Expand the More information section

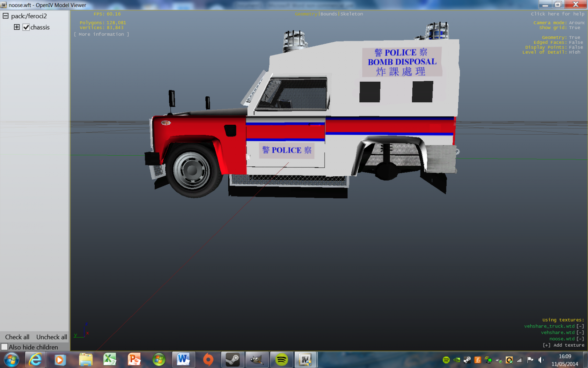point(101,34)
